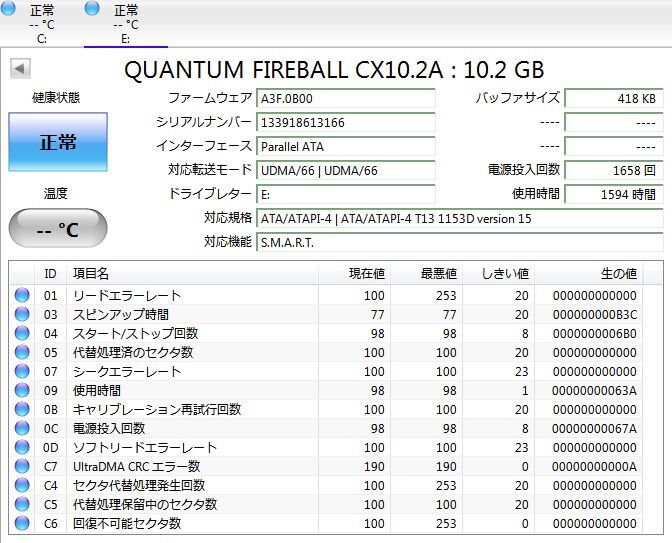Image resolution: width=672 pixels, height=543 pixels.
Task: Select the ソフトリードエラーレート attribute name
Action: pos(145,447)
